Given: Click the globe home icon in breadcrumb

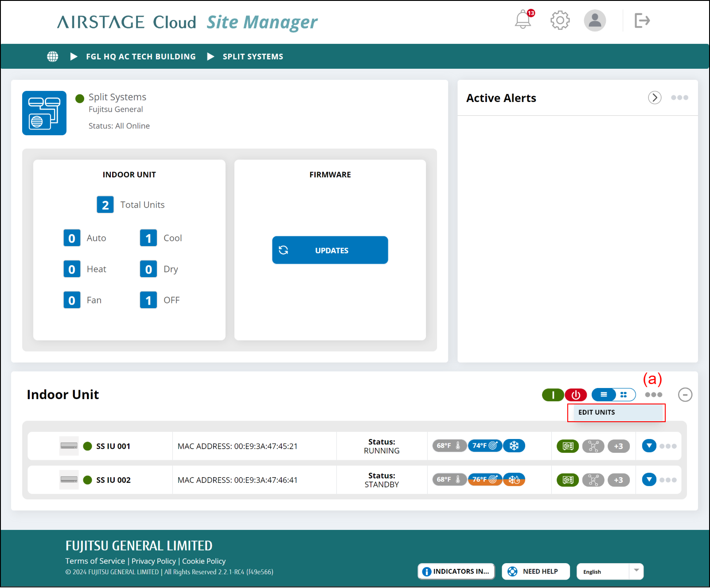Looking at the screenshot, I should click(x=53, y=57).
